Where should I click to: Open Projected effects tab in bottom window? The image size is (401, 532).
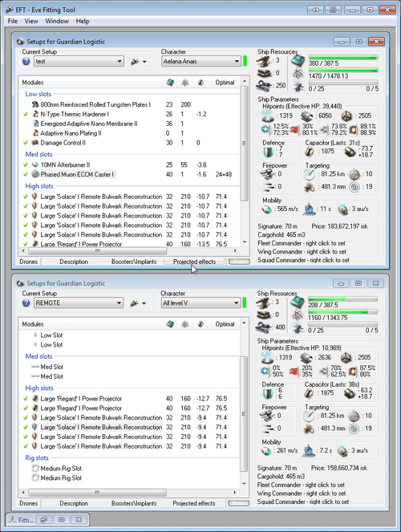(x=194, y=503)
